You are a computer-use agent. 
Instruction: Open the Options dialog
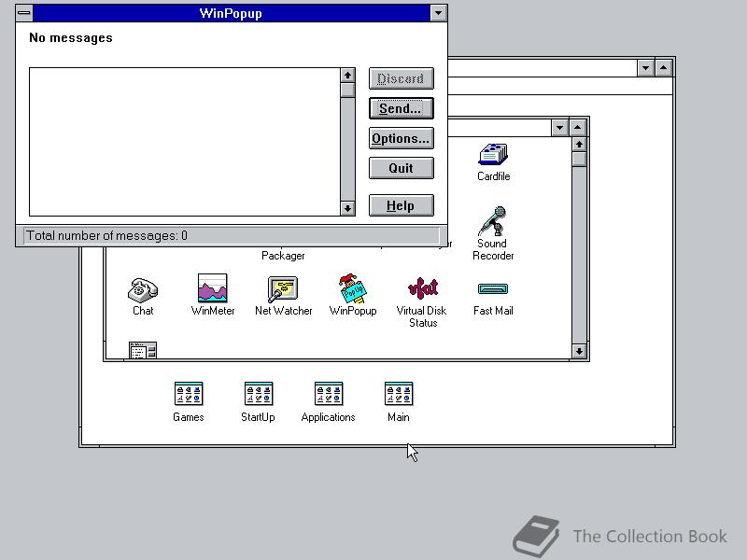pos(401,138)
